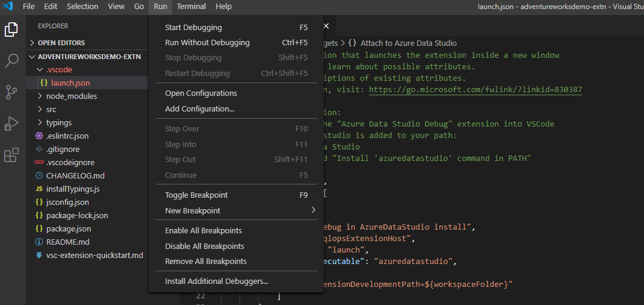Viewport: 644px width, 305px height.
Task: Open the Explorer view in activity bar
Action: [11, 29]
